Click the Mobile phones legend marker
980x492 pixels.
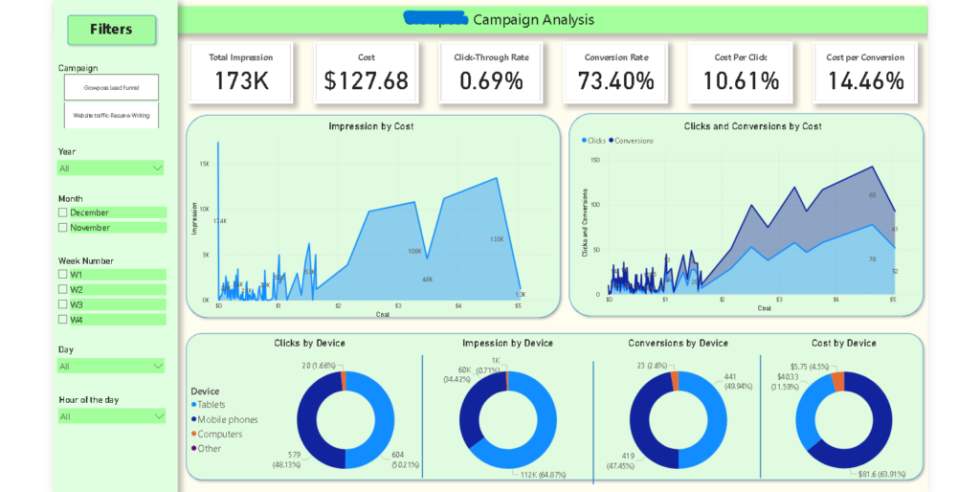click(193, 419)
